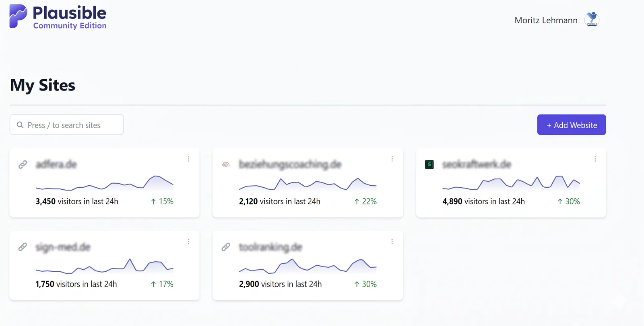Click the '2,120 visitors in last 24h' text
644x326 pixels.
click(280, 201)
